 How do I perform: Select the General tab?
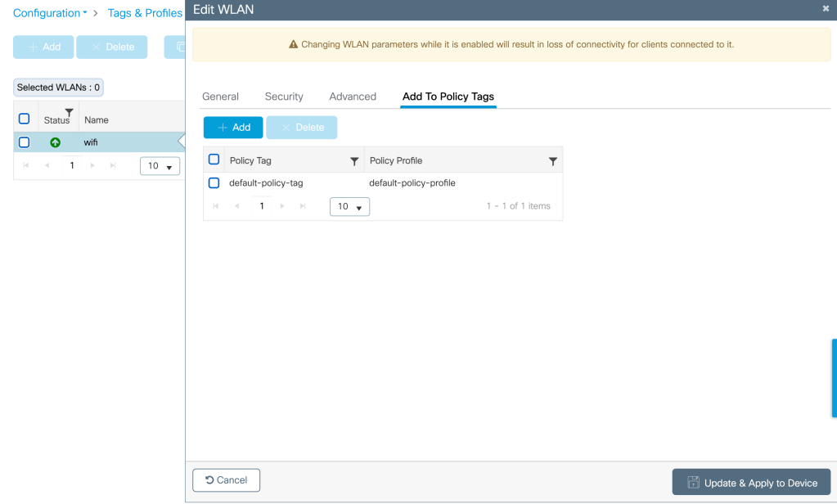coord(220,97)
